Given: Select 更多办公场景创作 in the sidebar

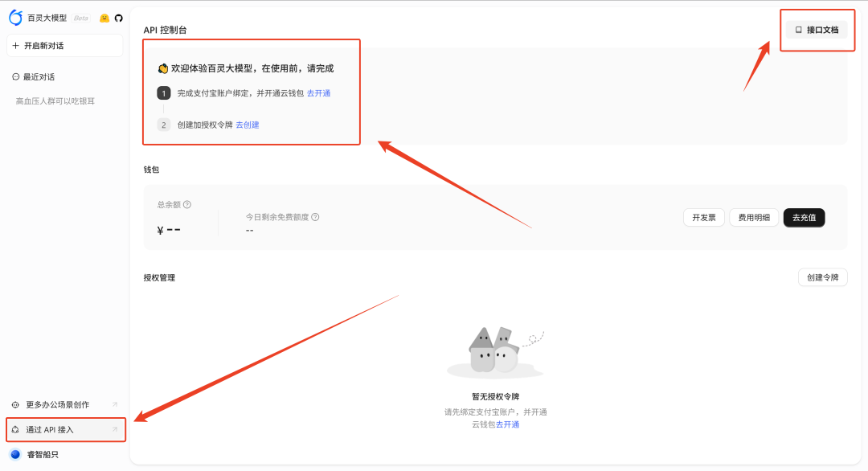Looking at the screenshot, I should coord(57,404).
